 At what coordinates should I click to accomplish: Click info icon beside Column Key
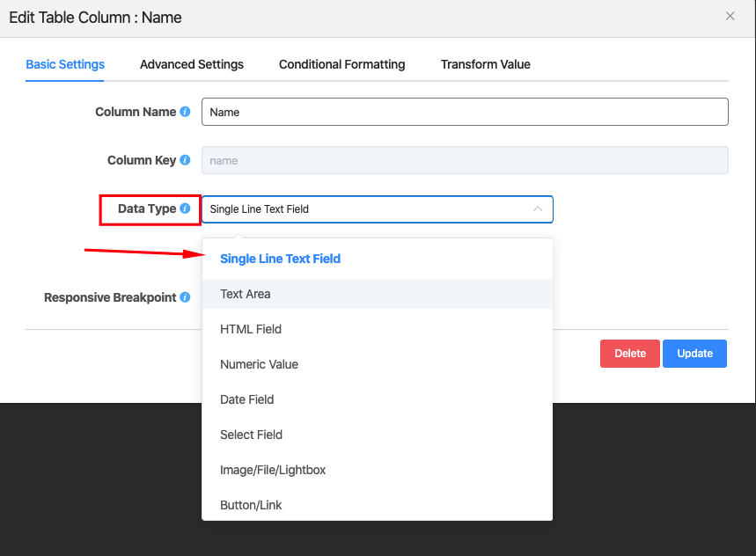coord(185,160)
